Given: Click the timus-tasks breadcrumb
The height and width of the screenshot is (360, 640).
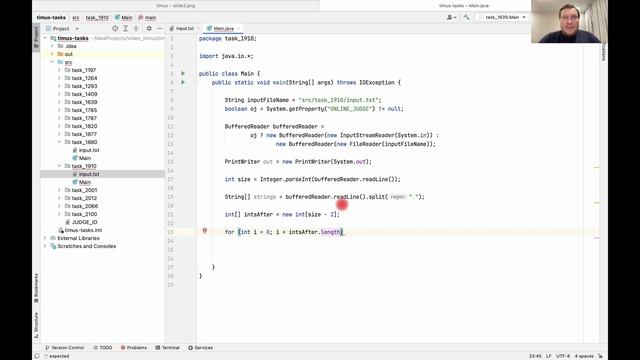Looking at the screenshot, I should pos(51,18).
